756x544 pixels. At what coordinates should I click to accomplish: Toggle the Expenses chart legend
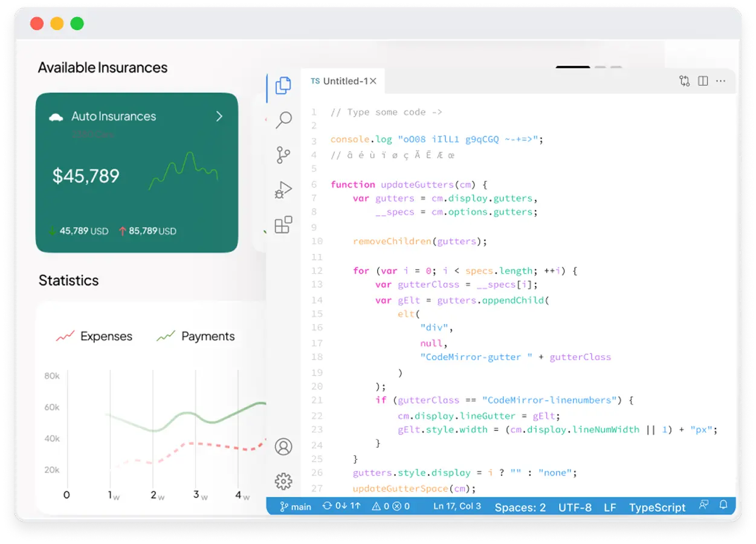[x=94, y=336]
